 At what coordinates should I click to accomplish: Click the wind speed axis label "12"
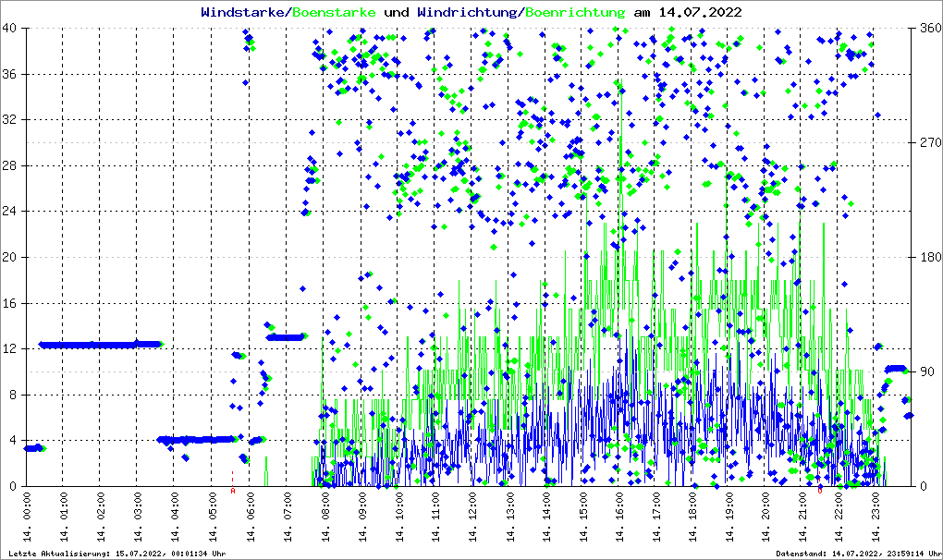point(9,348)
